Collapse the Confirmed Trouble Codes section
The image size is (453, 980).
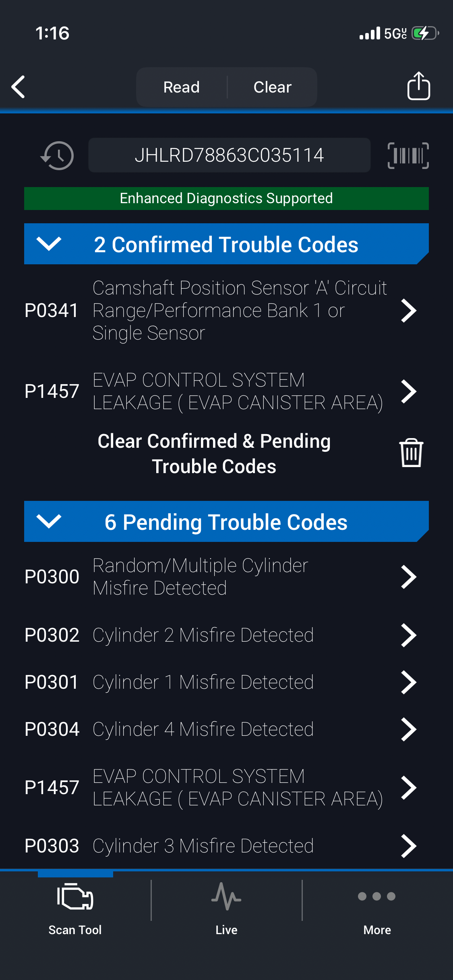coord(49,244)
